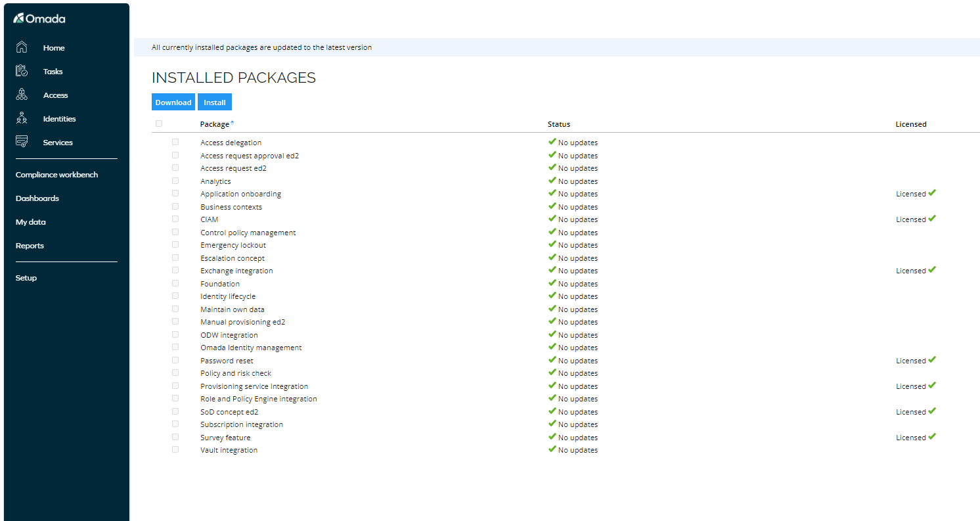Click the Licensed checkmark for Password reset
This screenshot has width=980, height=521.
click(932, 360)
